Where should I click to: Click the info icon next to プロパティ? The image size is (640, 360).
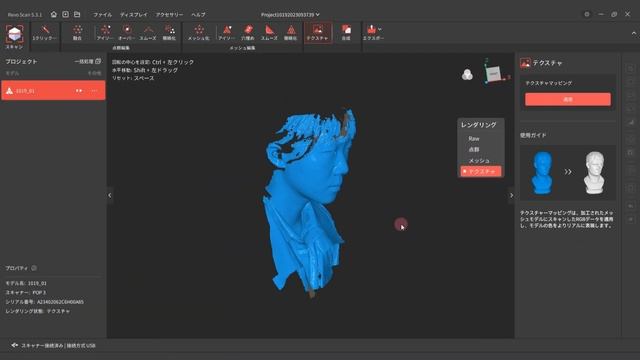click(34, 268)
